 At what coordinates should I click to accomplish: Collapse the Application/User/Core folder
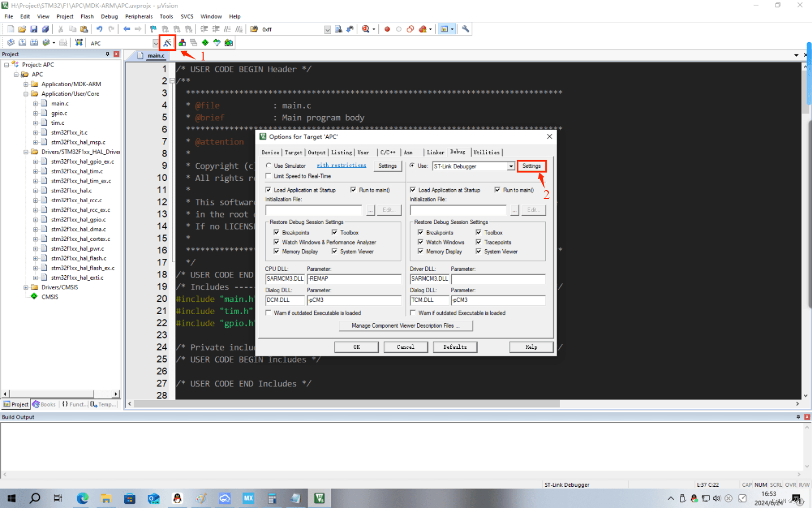click(26, 94)
